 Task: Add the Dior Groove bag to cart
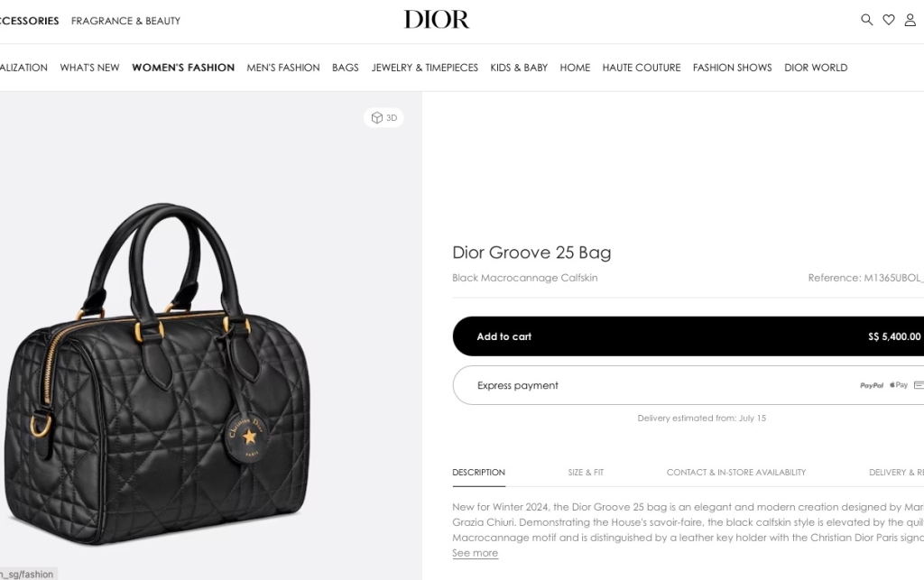pyautogui.click(x=688, y=336)
